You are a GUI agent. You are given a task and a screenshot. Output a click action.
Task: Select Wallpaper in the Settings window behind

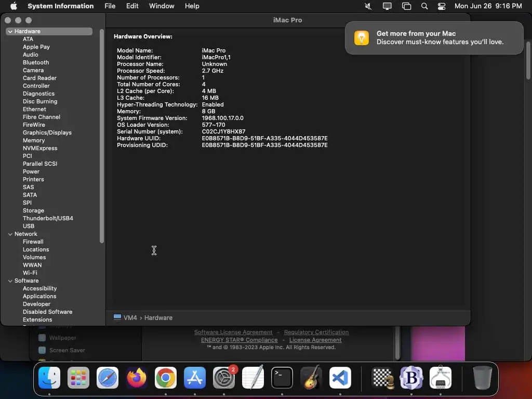(63, 338)
